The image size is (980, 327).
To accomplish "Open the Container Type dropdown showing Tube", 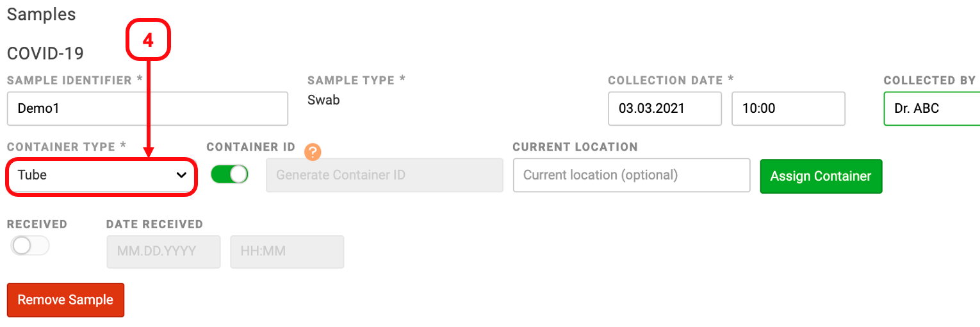I will [101, 175].
